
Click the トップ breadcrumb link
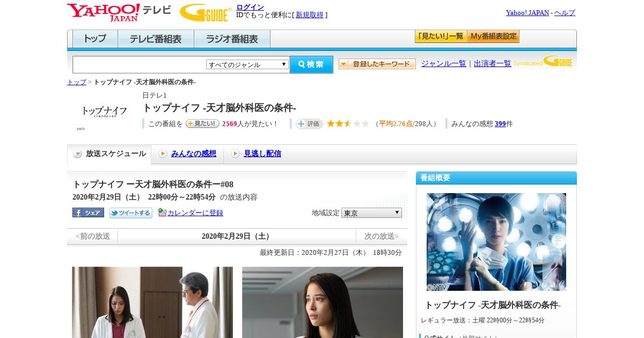point(77,82)
